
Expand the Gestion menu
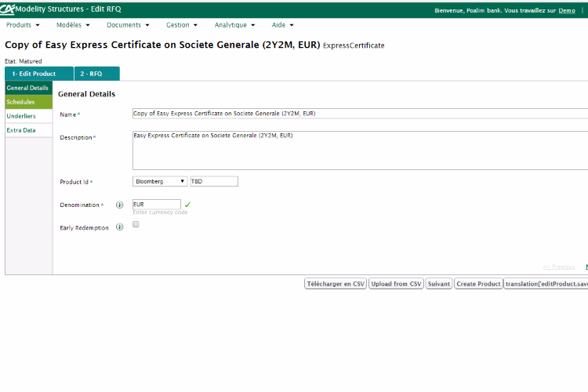point(182,25)
